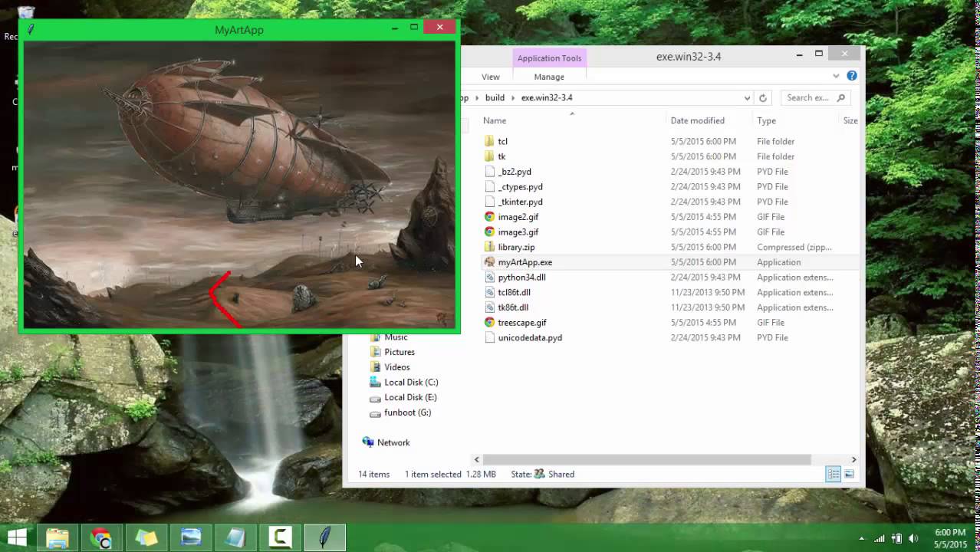Click the unicodedata.pyd file icon
Viewport: 980px width, 552px height.
pos(489,337)
